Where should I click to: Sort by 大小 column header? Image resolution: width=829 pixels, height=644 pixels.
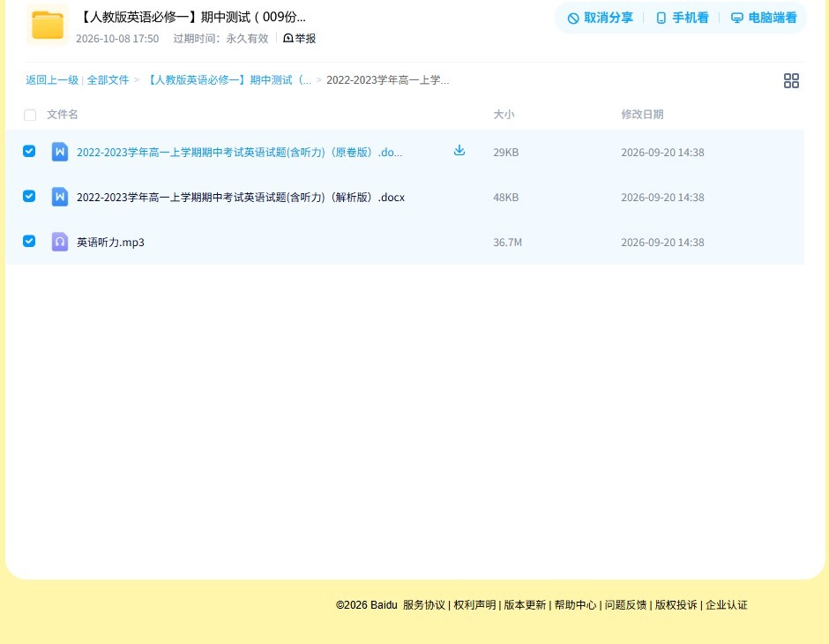pyautogui.click(x=504, y=114)
